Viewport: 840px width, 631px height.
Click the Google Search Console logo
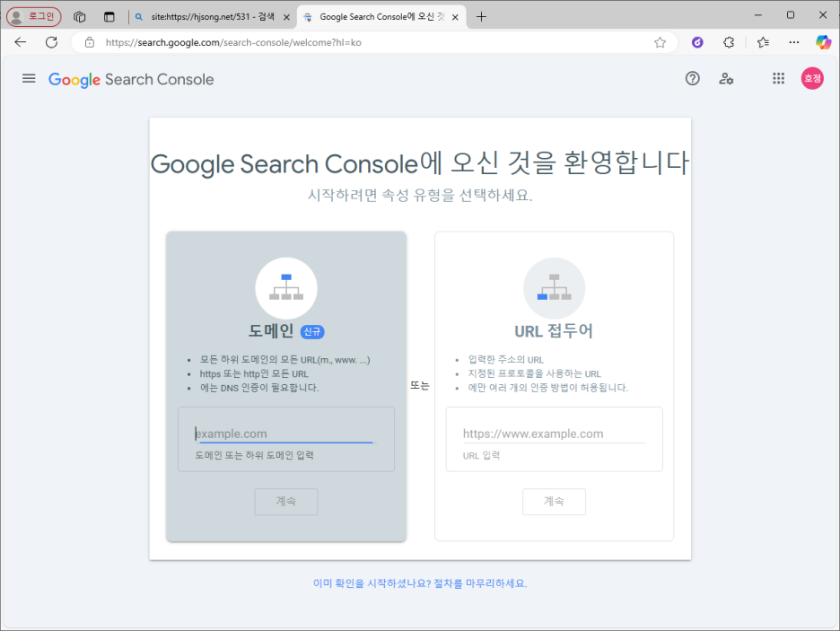[131, 79]
